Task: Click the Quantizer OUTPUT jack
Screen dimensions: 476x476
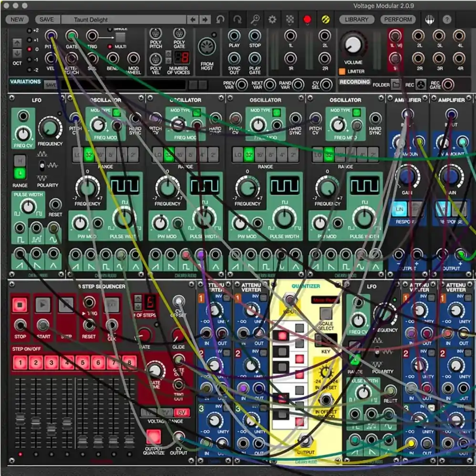Action: [x=305, y=440]
